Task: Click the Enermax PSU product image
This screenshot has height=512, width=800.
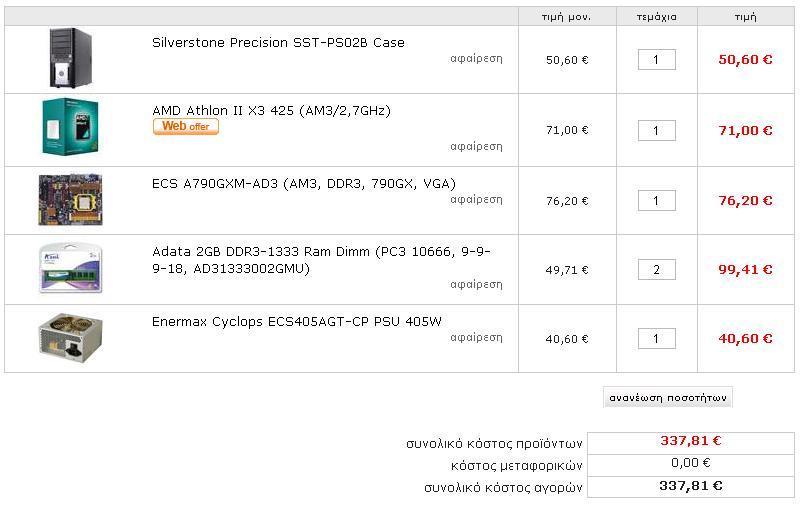Action: pyautogui.click(x=70, y=337)
